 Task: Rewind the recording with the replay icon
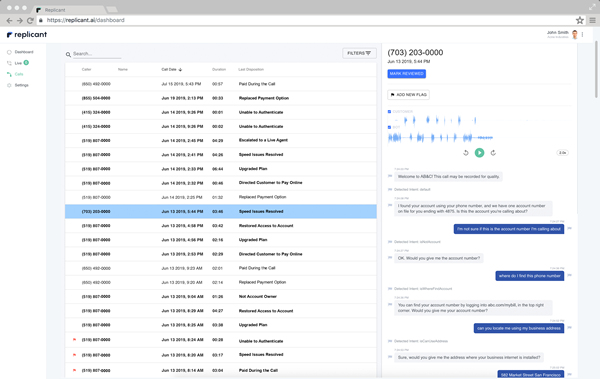click(x=466, y=153)
